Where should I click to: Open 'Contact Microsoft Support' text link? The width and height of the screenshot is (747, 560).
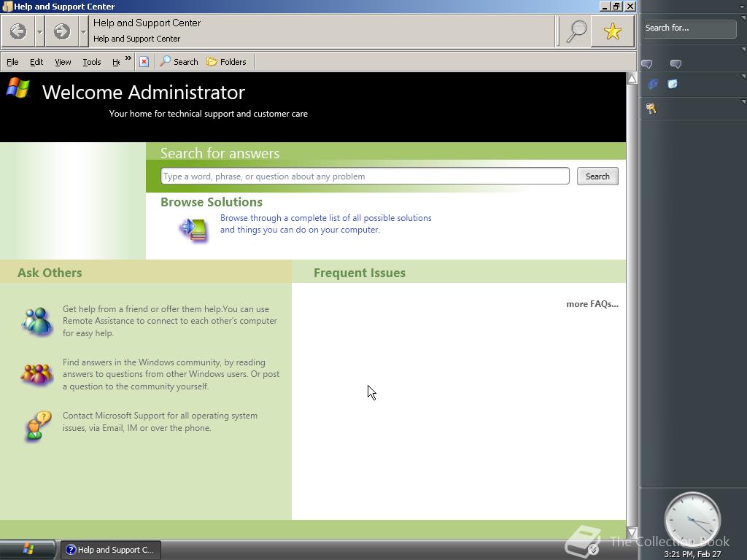coord(160,421)
